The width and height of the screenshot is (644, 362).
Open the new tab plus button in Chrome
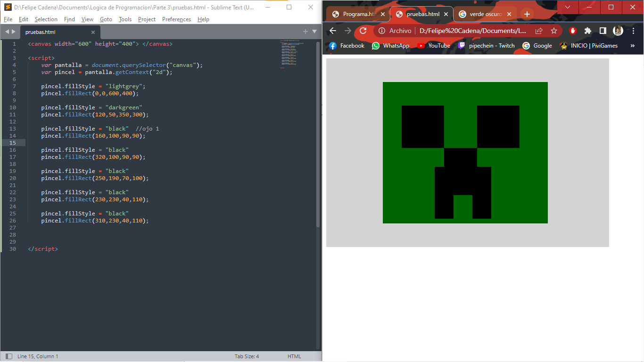pos(527,14)
